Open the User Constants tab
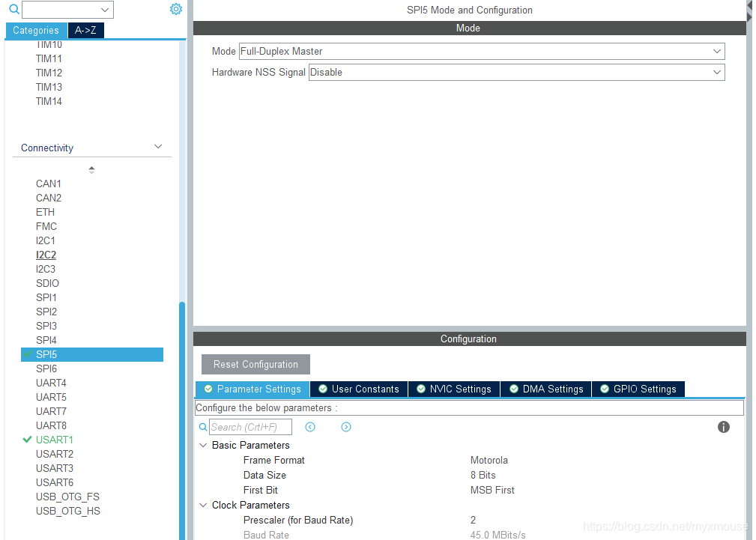The width and height of the screenshot is (756, 540). [x=359, y=389]
